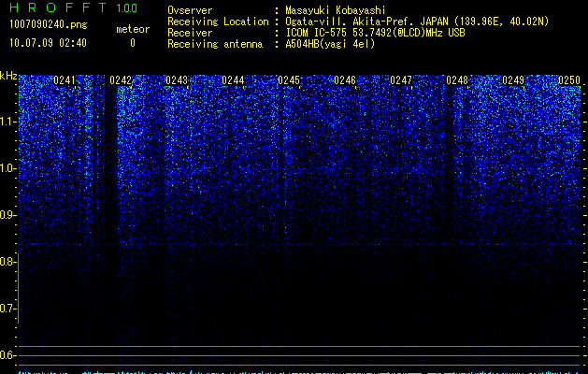Screen dimensions: 588x374
Task: Click the 1.0 kHz axis label
Action: click(x=8, y=168)
